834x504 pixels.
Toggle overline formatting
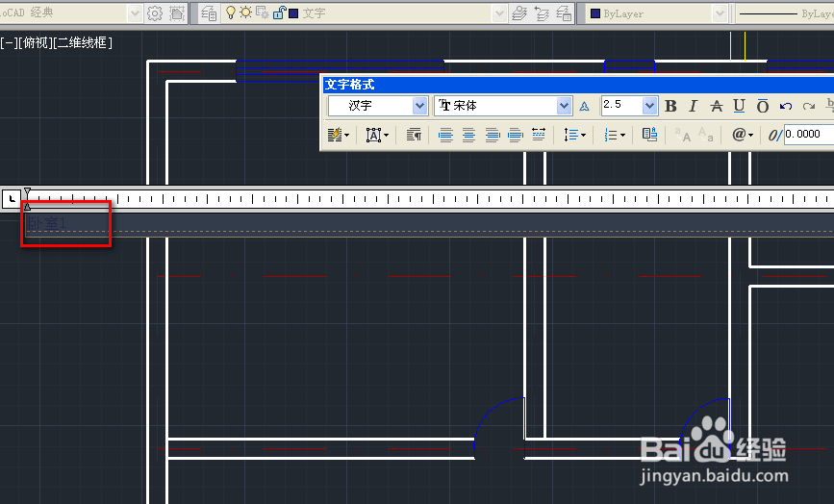[x=763, y=106]
